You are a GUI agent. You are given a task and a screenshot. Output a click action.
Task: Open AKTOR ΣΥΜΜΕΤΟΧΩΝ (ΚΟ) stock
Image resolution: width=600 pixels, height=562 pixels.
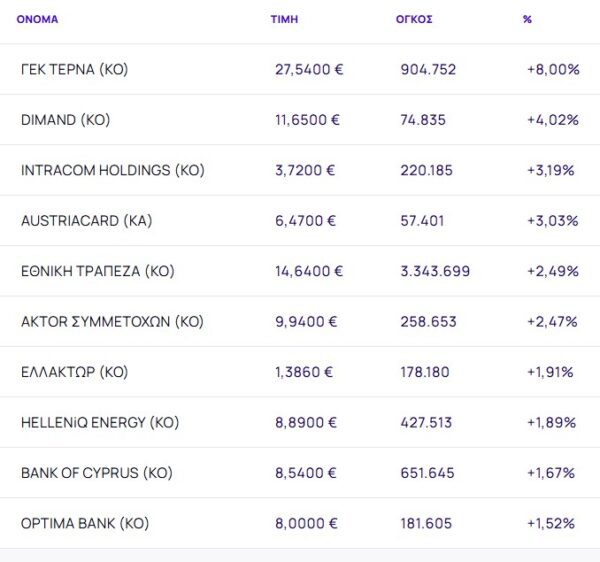click(x=112, y=321)
